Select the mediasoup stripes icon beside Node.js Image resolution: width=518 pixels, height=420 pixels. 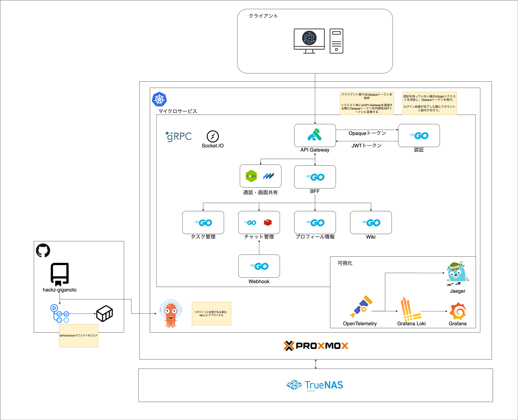(269, 176)
